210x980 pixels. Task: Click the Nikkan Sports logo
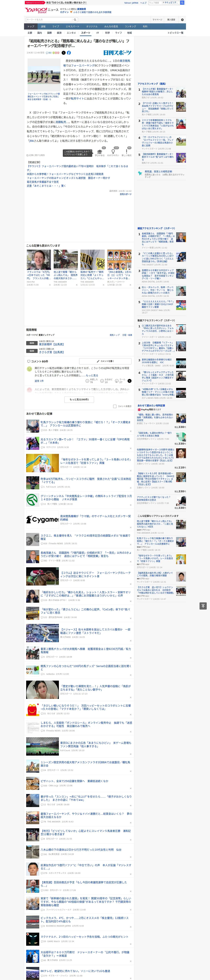(x=117, y=53)
